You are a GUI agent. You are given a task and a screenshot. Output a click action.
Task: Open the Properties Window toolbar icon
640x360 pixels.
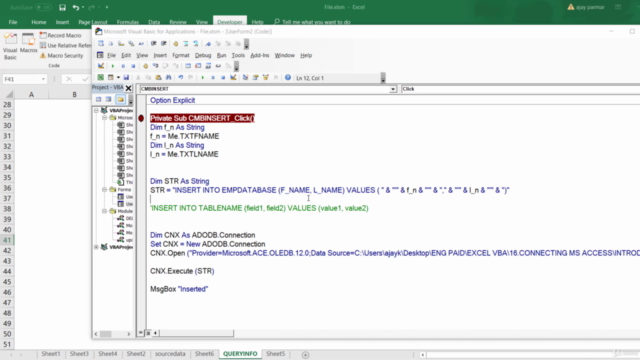coord(256,78)
